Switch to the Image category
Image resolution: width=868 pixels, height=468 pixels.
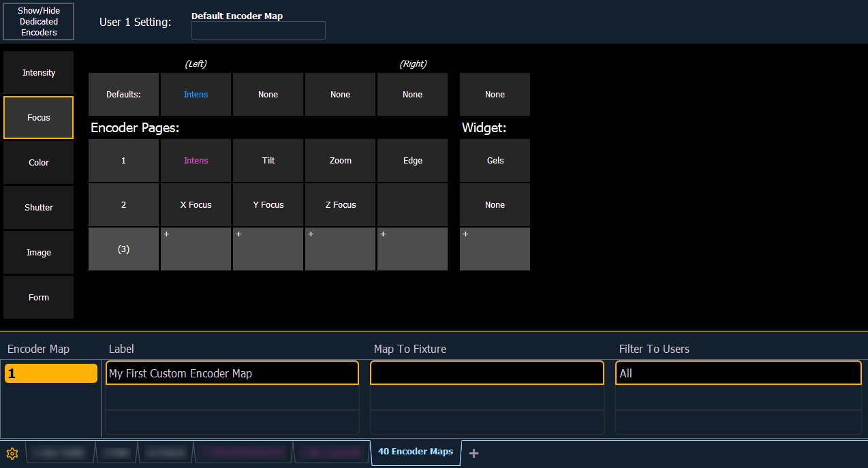click(39, 253)
